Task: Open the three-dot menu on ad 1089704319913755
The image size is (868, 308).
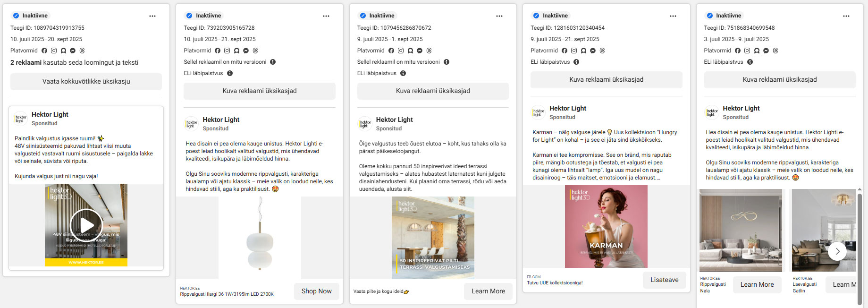Action: coord(152,16)
